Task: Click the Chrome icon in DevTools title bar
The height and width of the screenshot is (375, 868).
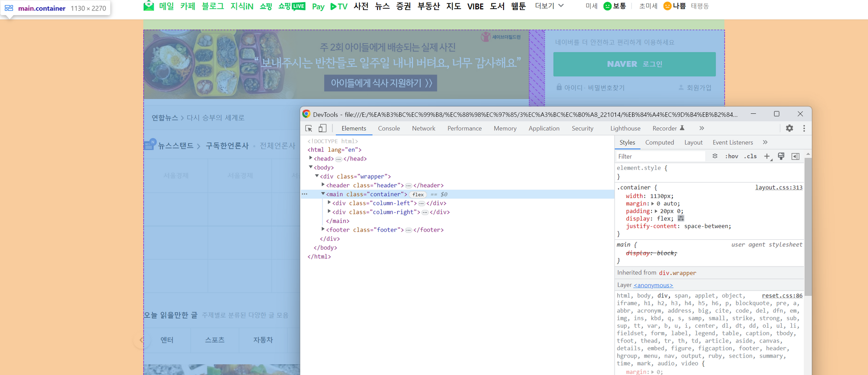Action: tap(306, 114)
